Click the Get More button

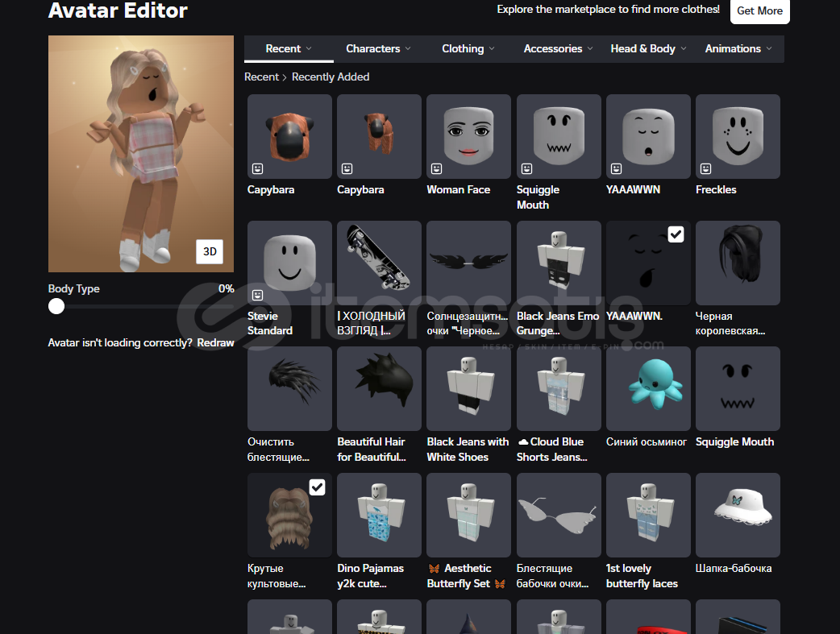point(759,10)
